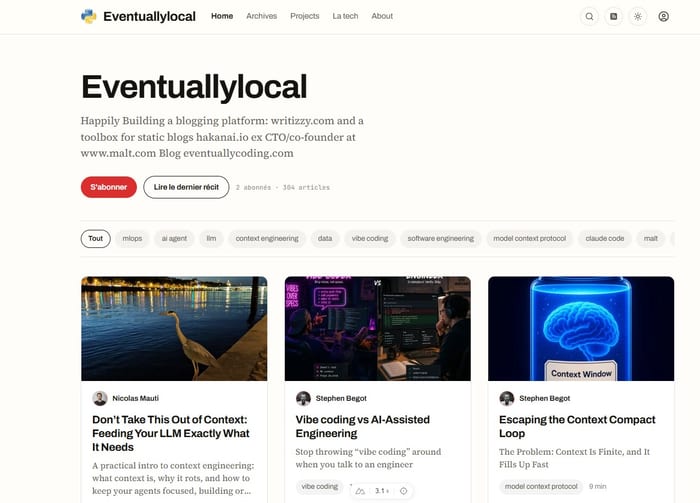Click the 'Happily Building a blogging platform' description
This screenshot has width=700, height=503.
pyautogui.click(x=222, y=137)
